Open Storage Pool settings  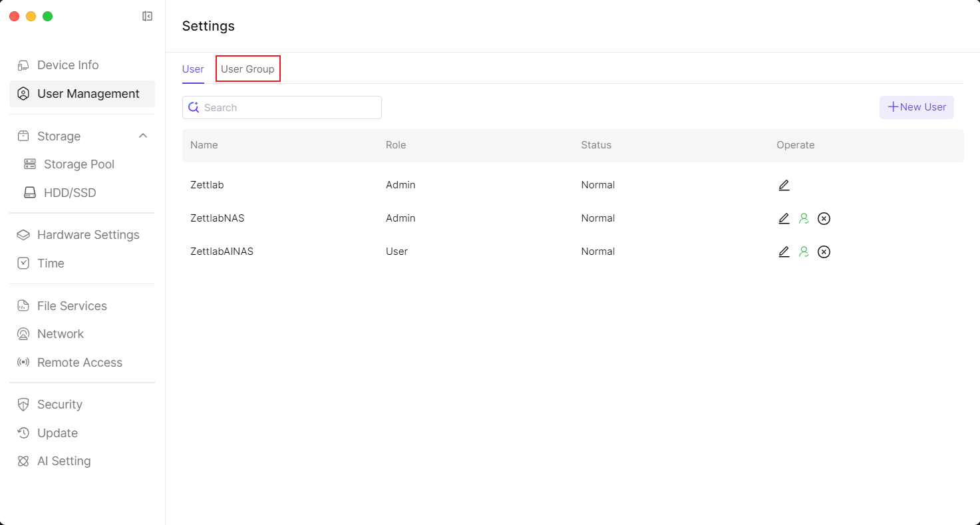click(x=79, y=164)
